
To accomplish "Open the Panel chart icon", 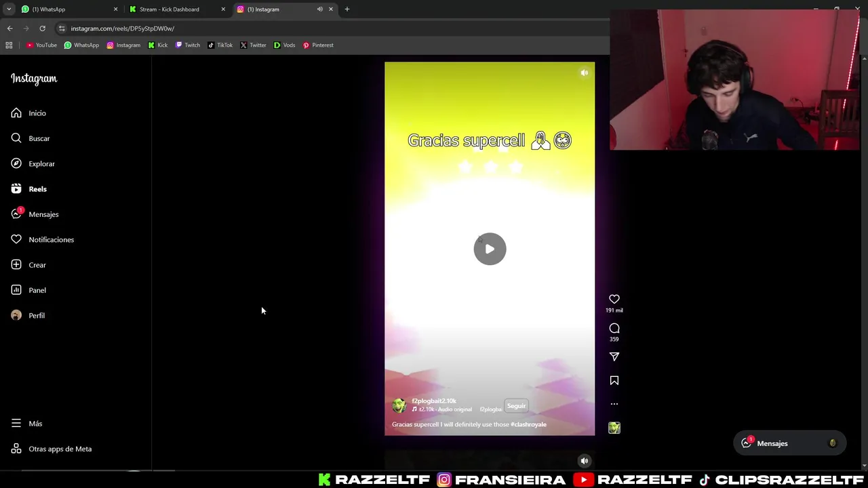I will [x=16, y=290].
